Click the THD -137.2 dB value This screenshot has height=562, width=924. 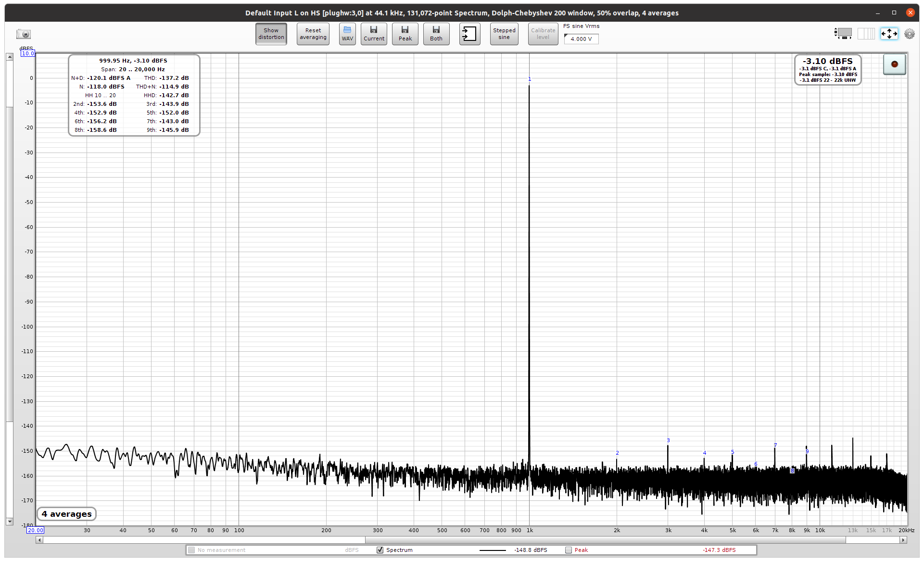click(174, 78)
